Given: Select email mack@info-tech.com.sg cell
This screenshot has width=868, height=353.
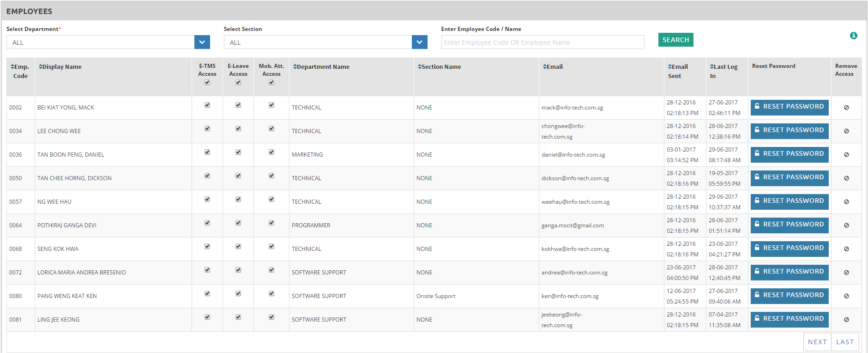Looking at the screenshot, I should tap(601, 108).
